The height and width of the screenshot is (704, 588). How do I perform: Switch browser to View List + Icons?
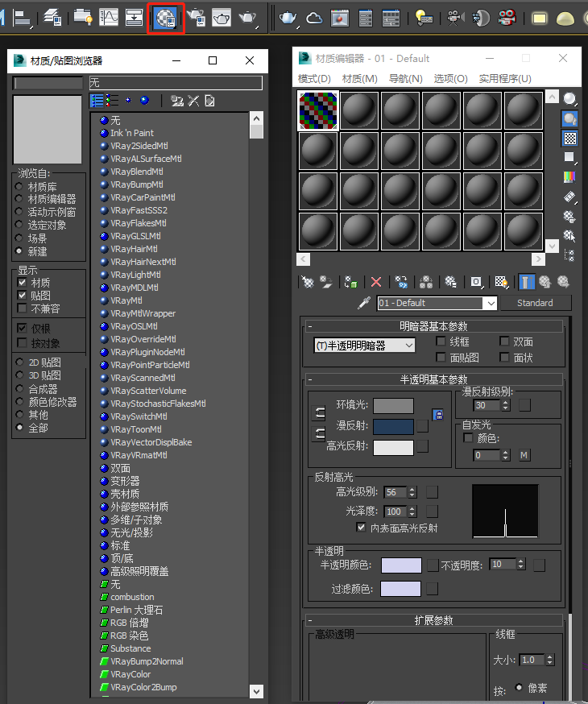tap(112, 101)
